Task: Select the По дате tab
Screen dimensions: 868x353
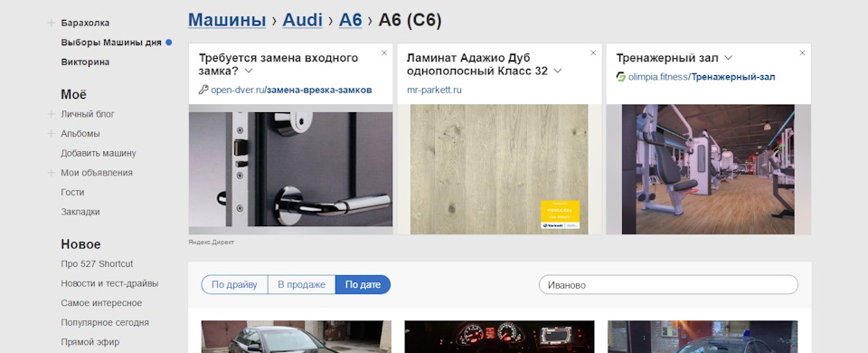Action: coord(363,285)
